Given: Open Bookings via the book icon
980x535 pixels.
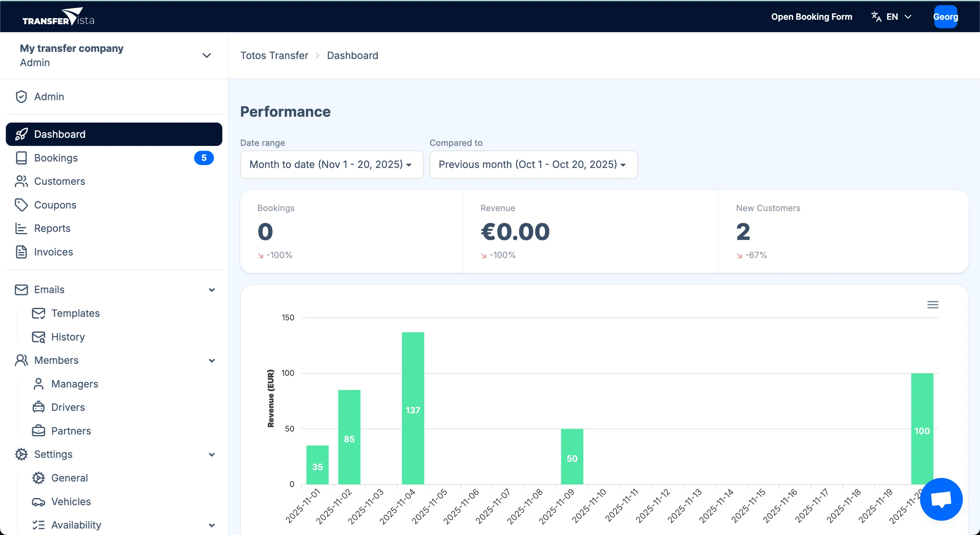Looking at the screenshot, I should tap(21, 158).
